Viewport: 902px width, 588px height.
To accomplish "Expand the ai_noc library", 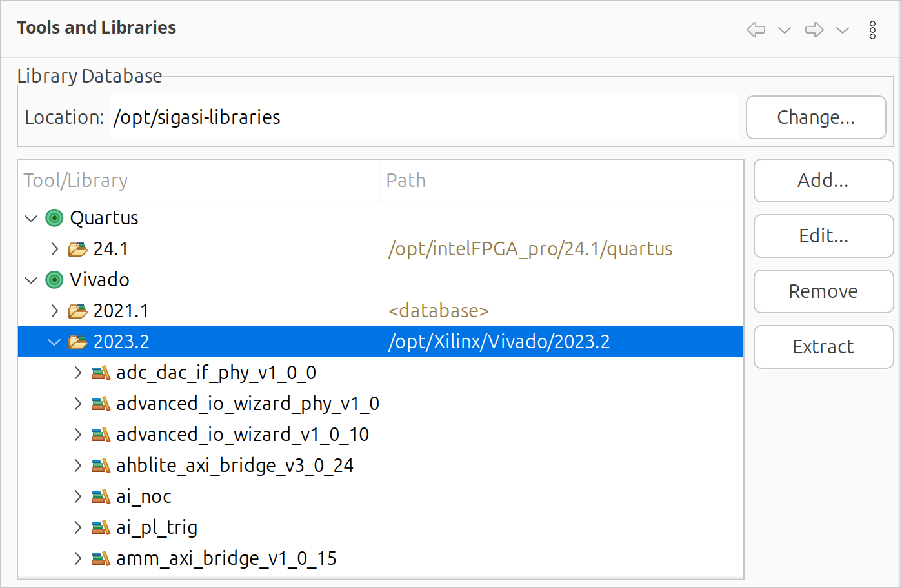I will click(x=78, y=496).
